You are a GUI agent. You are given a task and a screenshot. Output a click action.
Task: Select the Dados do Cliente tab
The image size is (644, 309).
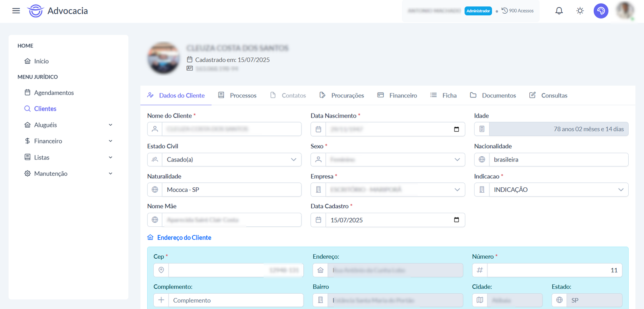[176, 95]
